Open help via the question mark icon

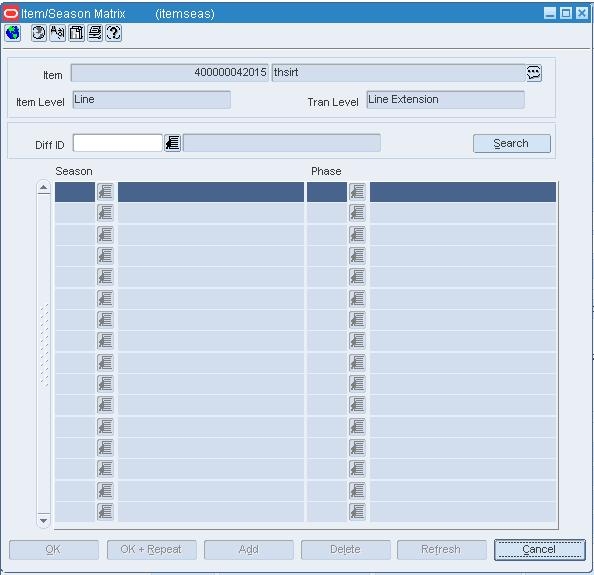(x=114, y=33)
